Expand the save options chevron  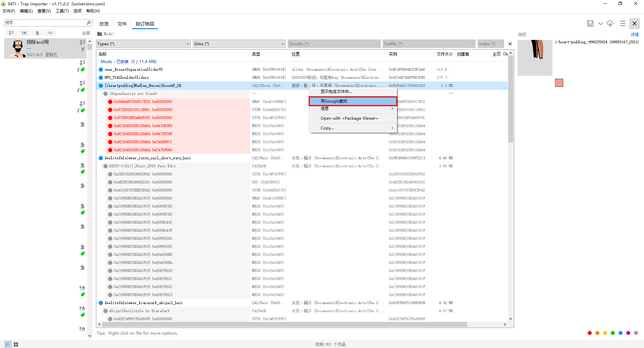[x=600, y=23]
